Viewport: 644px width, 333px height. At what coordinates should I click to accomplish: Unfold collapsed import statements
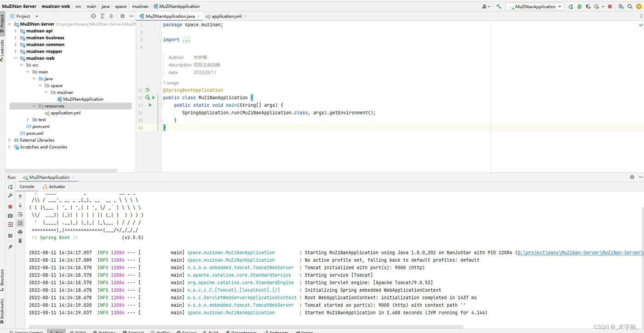coord(186,40)
